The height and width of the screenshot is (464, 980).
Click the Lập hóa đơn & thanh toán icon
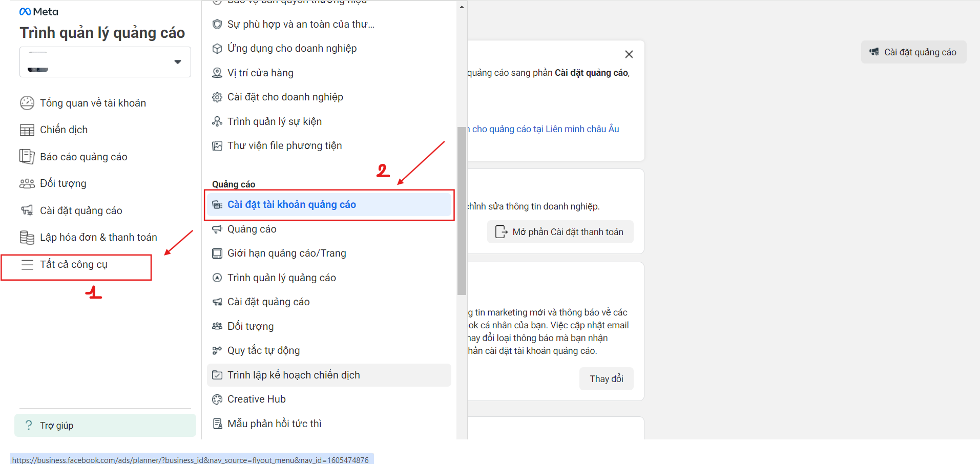point(27,237)
